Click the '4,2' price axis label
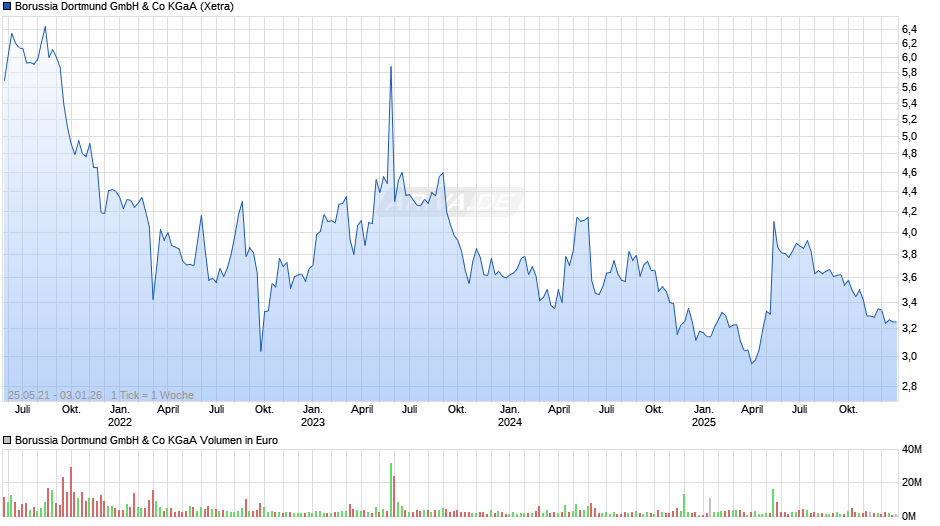The image size is (940, 526). pyautogui.click(x=909, y=211)
